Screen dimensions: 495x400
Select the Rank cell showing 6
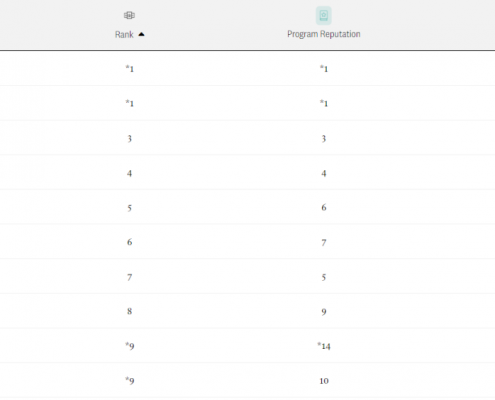coord(129,242)
